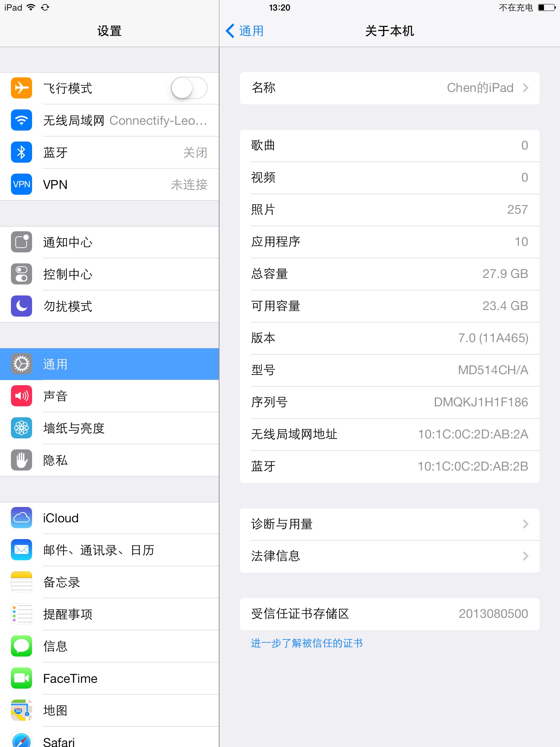Tap the 隐私 hand icon
The image size is (560, 747).
pos(22,460)
